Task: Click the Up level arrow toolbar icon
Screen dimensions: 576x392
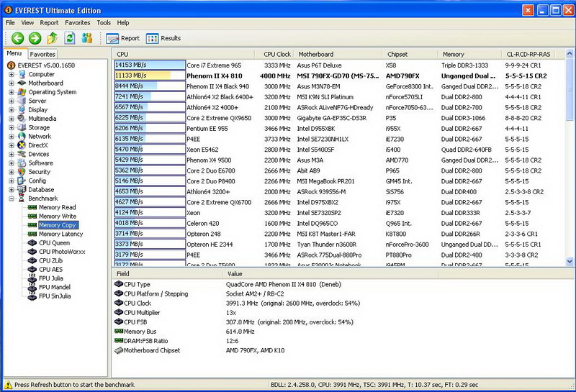Action: click(x=52, y=38)
